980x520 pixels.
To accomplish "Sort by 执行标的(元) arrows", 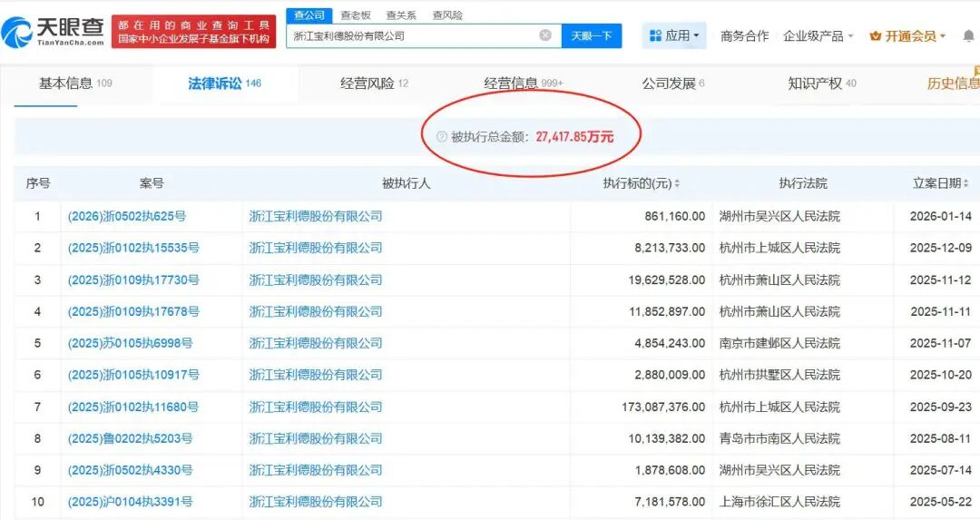I will [677, 183].
